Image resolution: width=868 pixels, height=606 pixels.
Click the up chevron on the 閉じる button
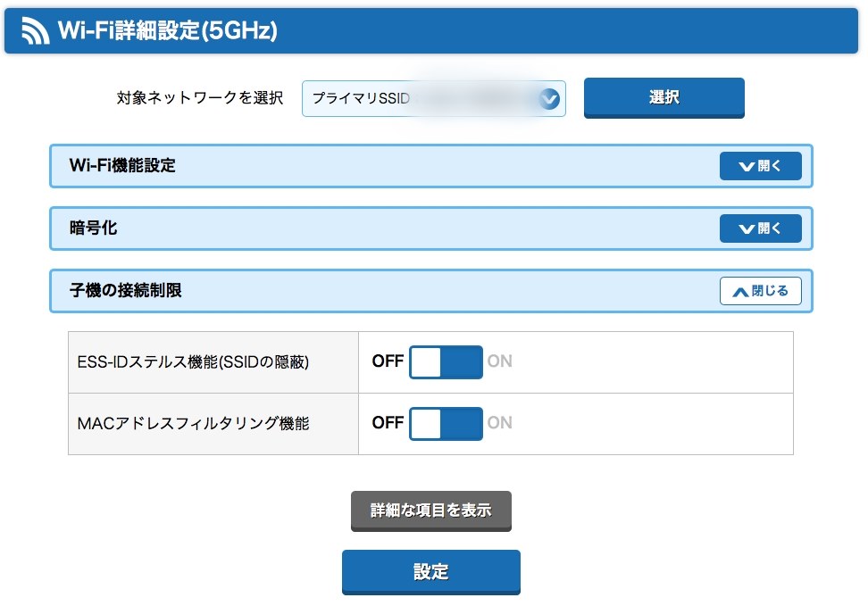point(741,290)
